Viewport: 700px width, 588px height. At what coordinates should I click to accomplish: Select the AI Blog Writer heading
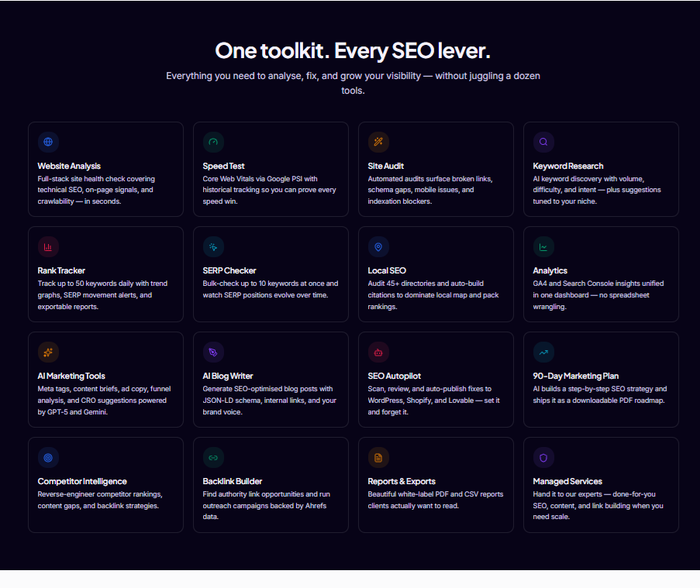point(228,376)
